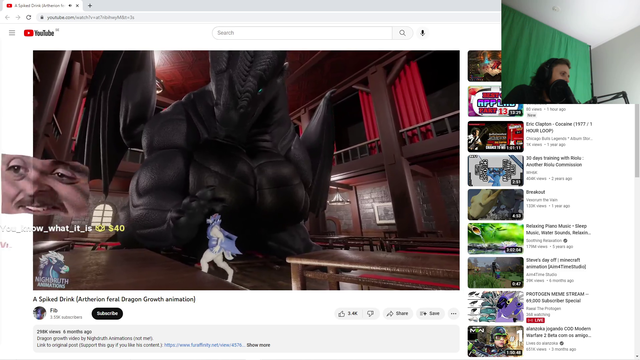Expand description with Show more
Viewport: 640px width, 360px height.
pos(258,345)
